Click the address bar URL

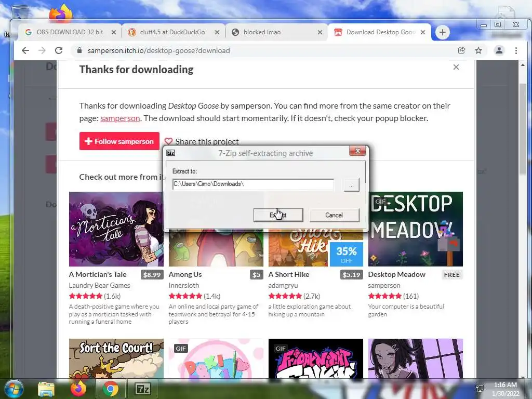click(159, 50)
